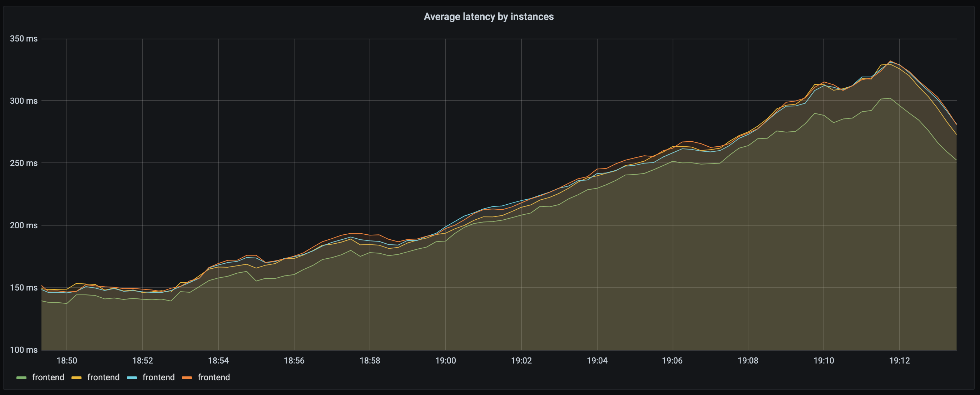The image size is (980, 395).
Task: Click the 18:52 time axis label
Action: coord(143,361)
